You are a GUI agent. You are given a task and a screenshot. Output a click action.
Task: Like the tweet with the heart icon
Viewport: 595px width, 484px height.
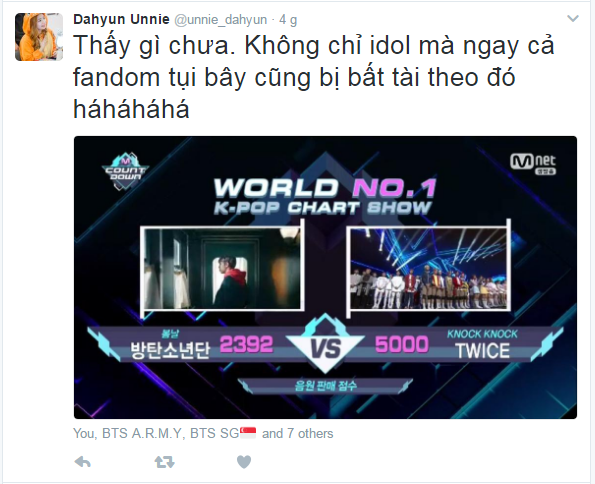pyautogui.click(x=244, y=462)
